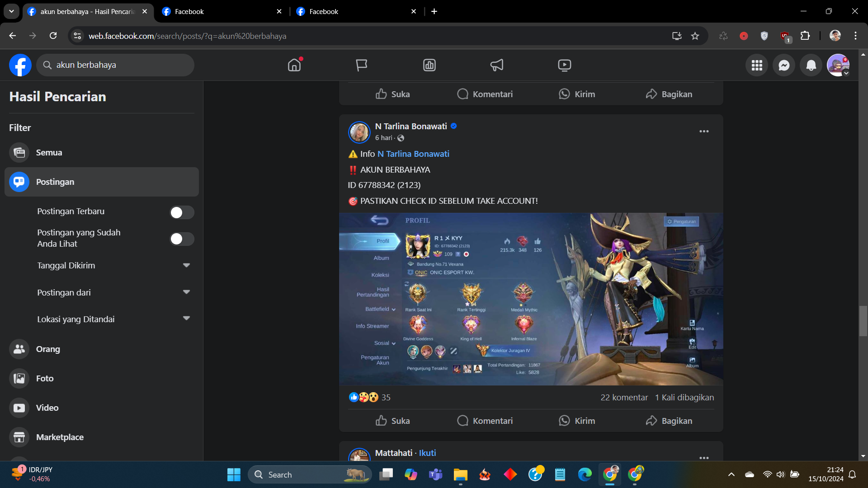
Task: Select the Postingan filter
Action: pyautogui.click(x=102, y=182)
